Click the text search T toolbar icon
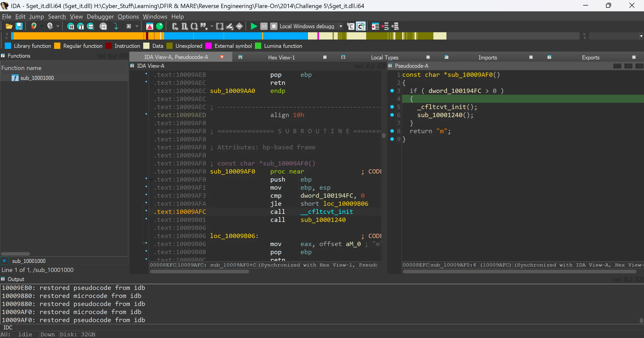The height and width of the screenshot is (338, 644). [81, 26]
